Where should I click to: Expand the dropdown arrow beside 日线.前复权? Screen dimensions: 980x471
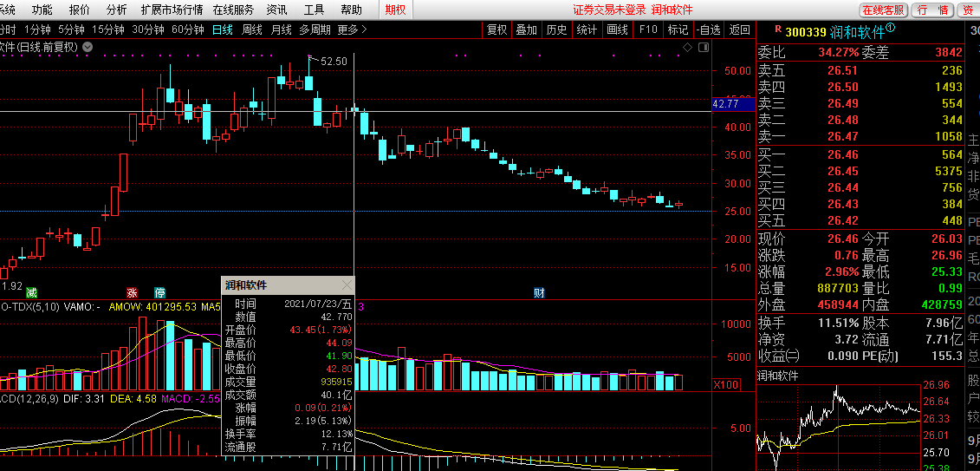(x=88, y=47)
